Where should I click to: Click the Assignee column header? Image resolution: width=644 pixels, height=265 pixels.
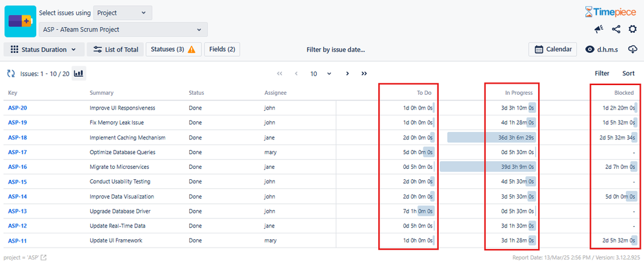[276, 93]
